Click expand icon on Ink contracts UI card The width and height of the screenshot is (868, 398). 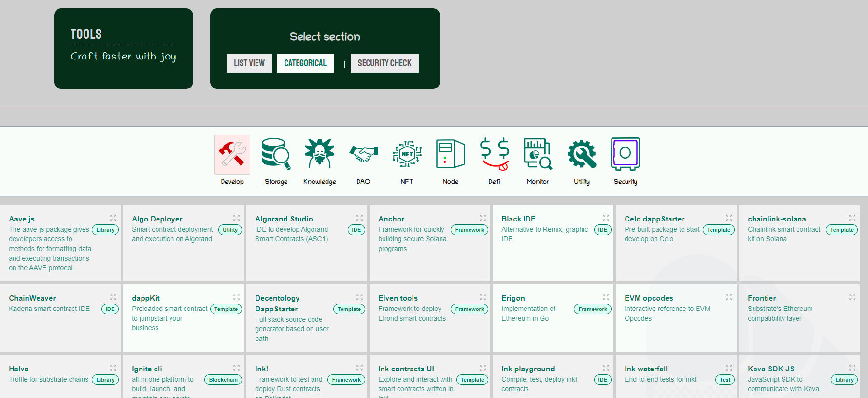pos(483,368)
